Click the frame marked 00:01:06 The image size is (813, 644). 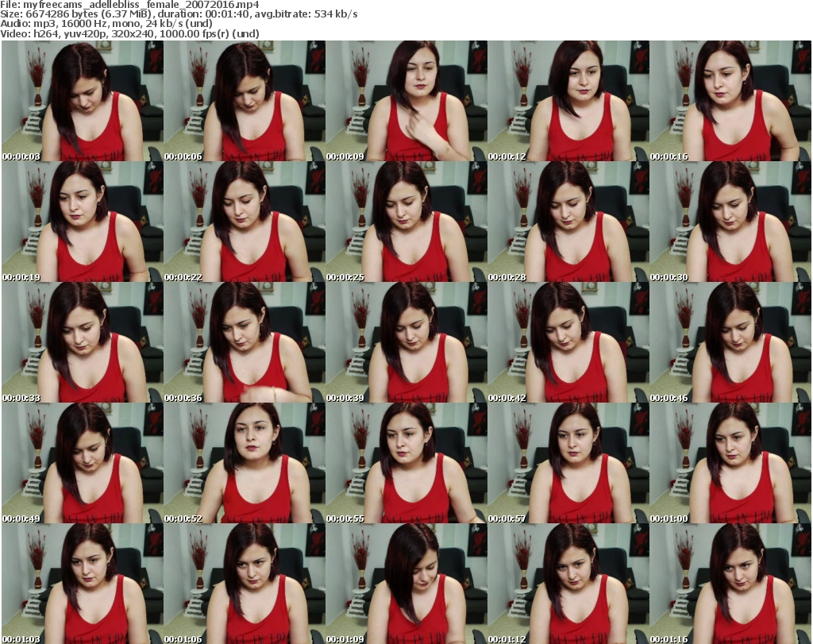coord(245,584)
